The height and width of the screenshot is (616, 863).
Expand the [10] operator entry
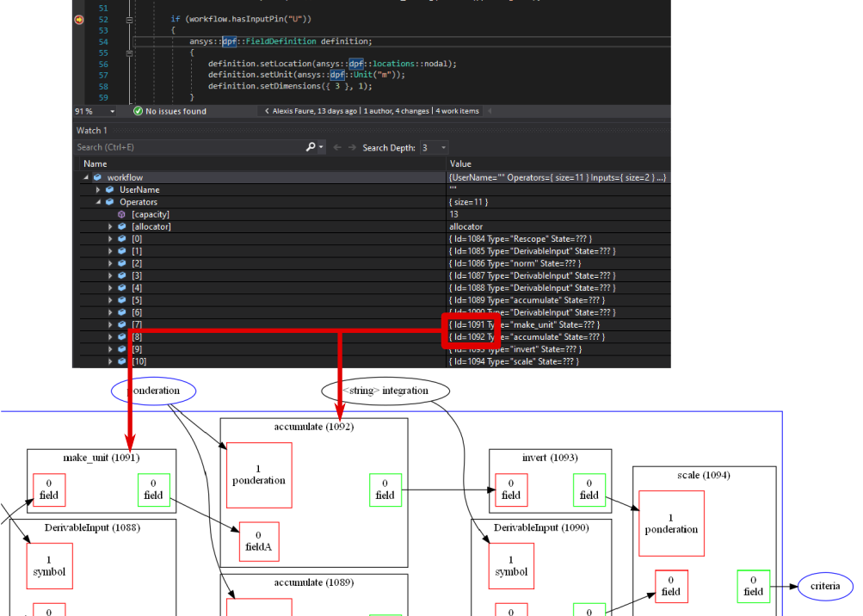tap(110, 361)
